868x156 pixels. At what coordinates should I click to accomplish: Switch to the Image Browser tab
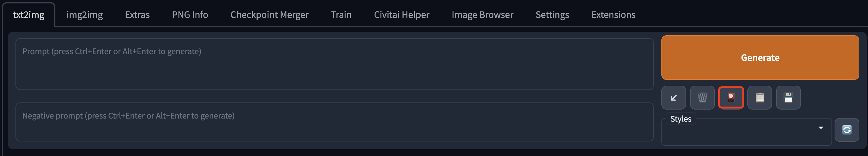(482, 15)
